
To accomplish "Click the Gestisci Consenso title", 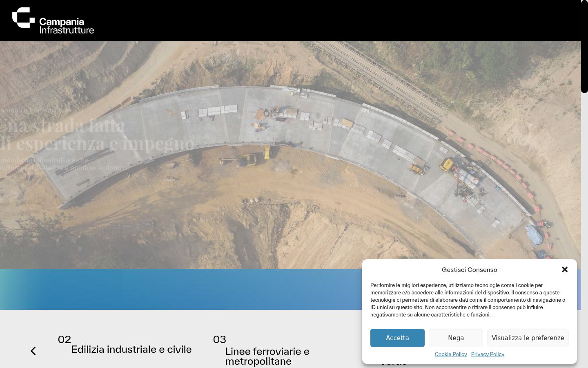I will [x=470, y=269].
